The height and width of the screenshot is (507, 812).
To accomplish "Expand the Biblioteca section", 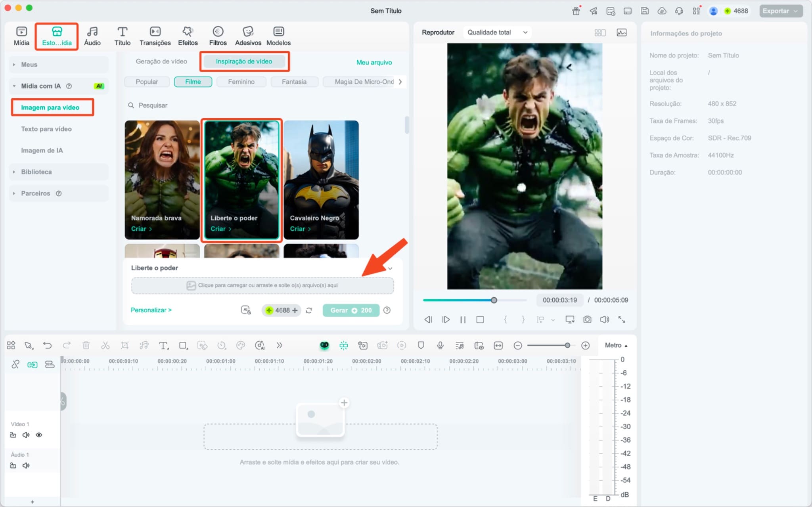I will (59, 172).
